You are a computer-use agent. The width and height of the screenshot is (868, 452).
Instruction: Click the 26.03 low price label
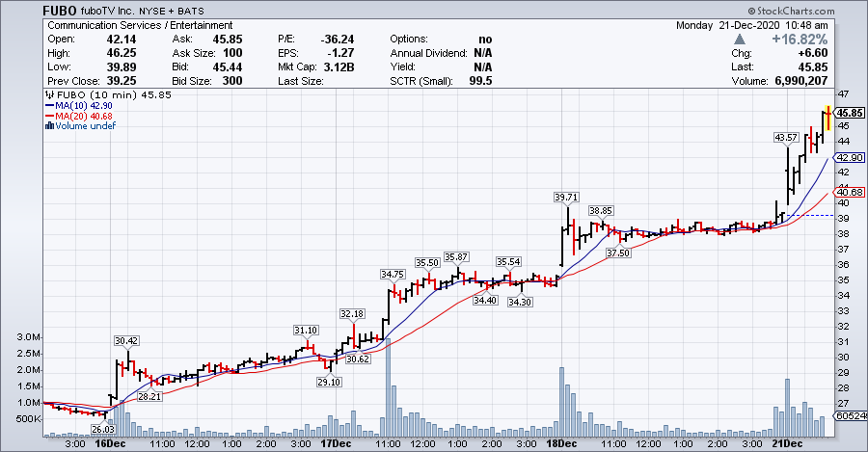coord(103,429)
